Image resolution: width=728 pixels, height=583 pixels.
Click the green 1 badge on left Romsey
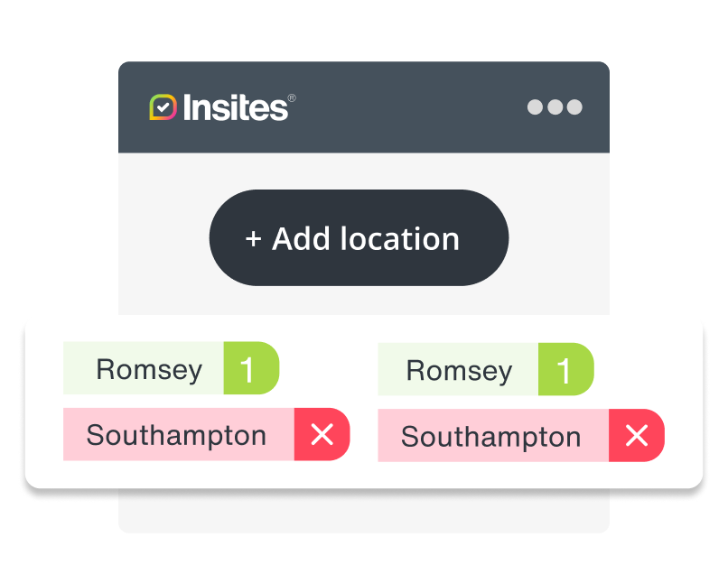click(250, 369)
